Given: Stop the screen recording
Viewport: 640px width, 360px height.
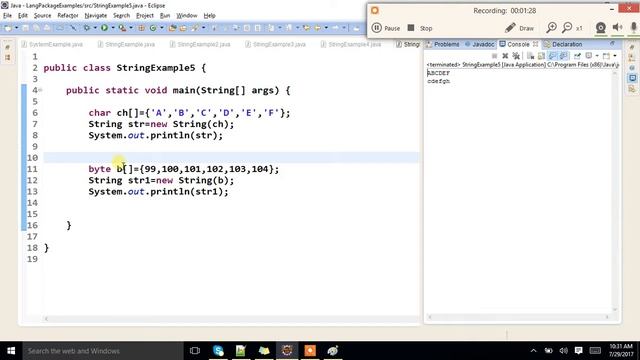Looking at the screenshot, I should click(420, 28).
